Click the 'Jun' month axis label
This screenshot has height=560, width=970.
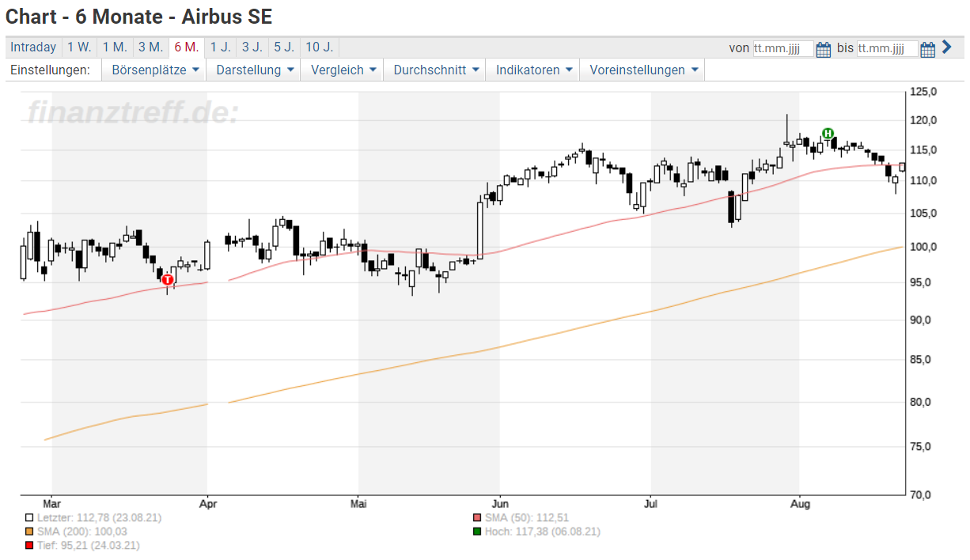[500, 503]
